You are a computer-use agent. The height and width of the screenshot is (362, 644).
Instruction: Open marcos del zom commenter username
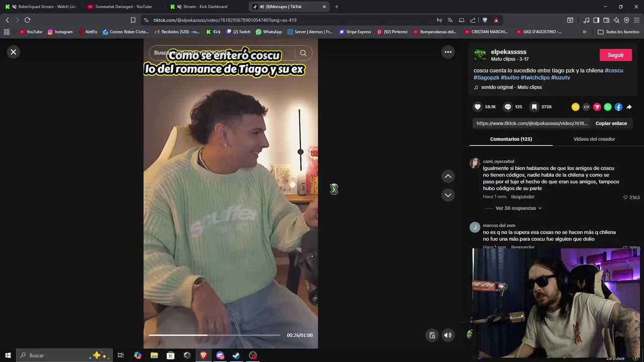[x=499, y=225]
